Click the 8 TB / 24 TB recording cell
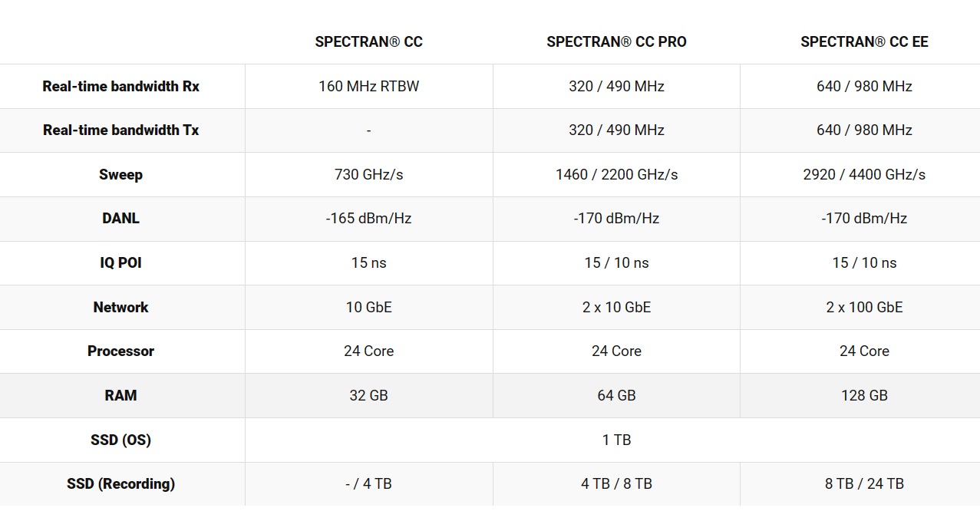 [x=864, y=484]
